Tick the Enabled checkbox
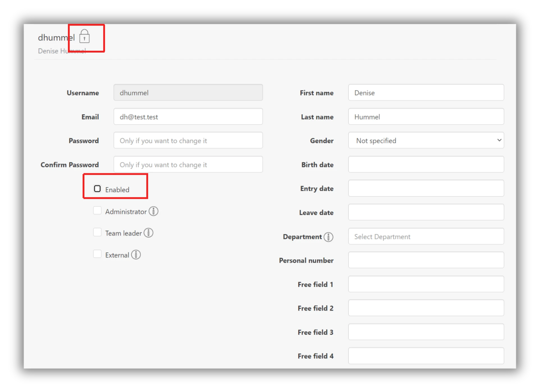539x392 pixels. pyautogui.click(x=97, y=189)
